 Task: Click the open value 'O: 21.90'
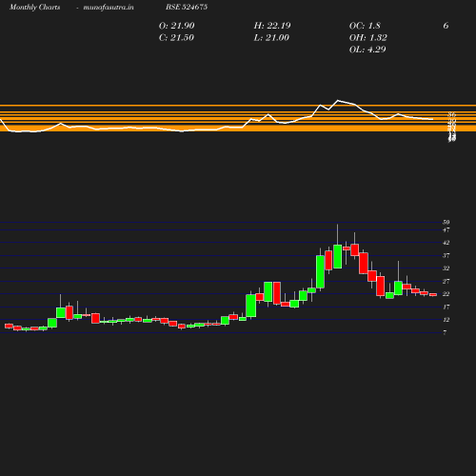[x=176, y=26]
